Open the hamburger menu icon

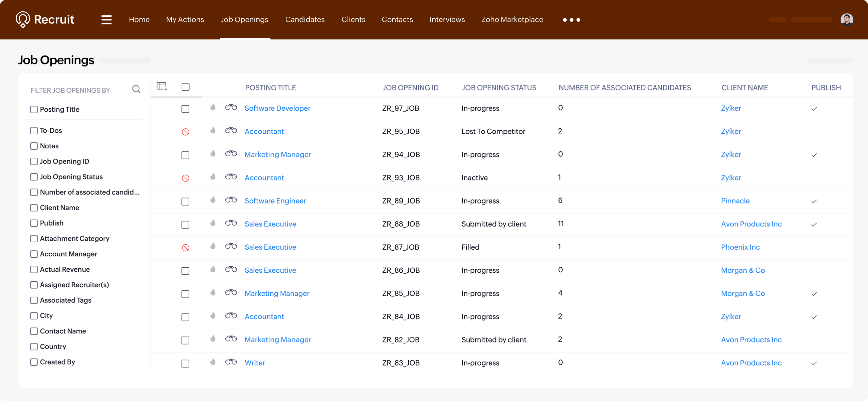pos(106,20)
